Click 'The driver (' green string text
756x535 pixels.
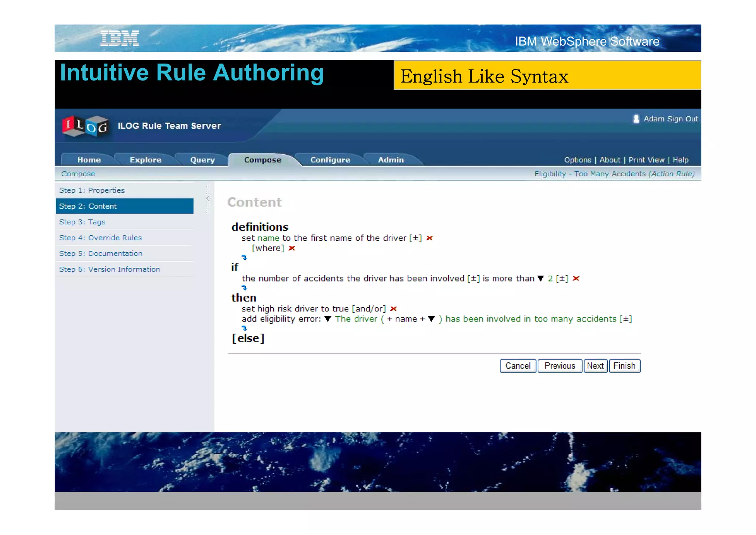pos(360,319)
